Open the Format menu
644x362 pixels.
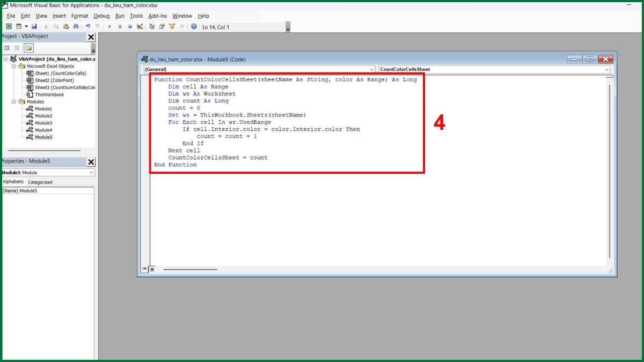coord(79,16)
